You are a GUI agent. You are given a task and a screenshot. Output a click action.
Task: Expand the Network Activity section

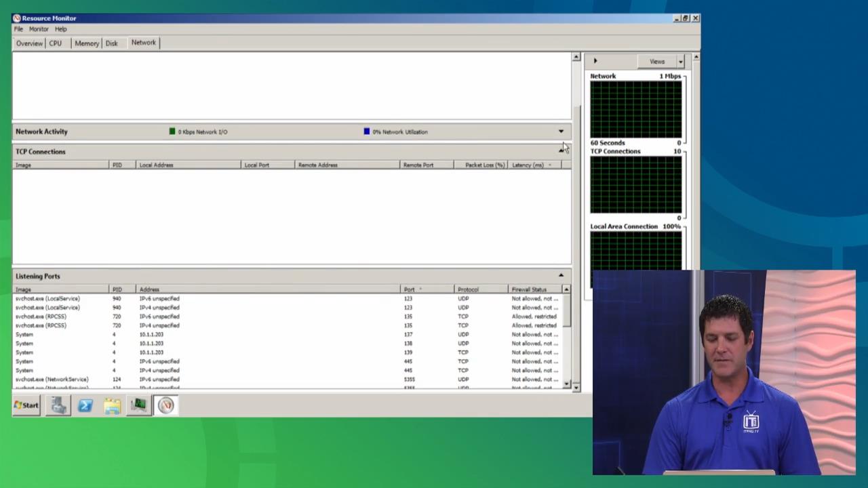[x=561, y=131]
